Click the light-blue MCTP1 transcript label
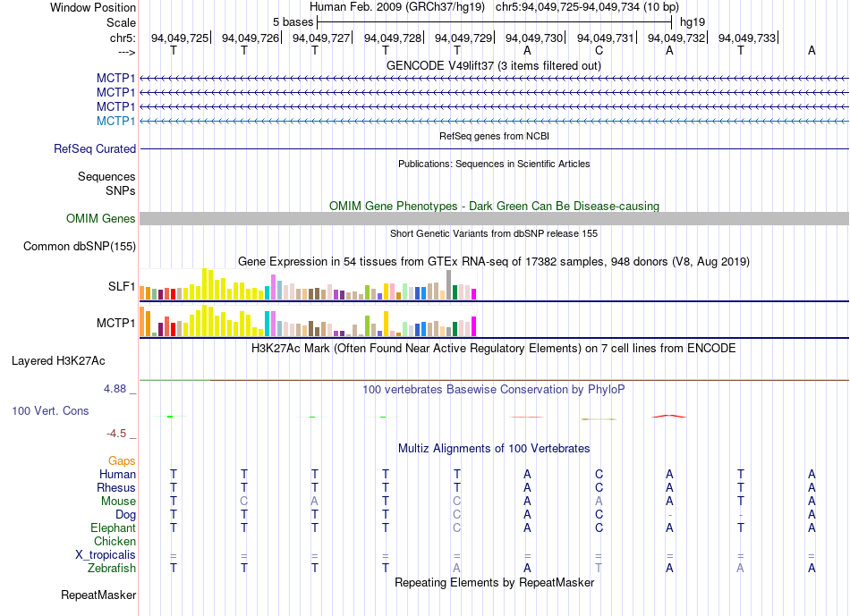This screenshot has width=850, height=616. click(x=115, y=121)
